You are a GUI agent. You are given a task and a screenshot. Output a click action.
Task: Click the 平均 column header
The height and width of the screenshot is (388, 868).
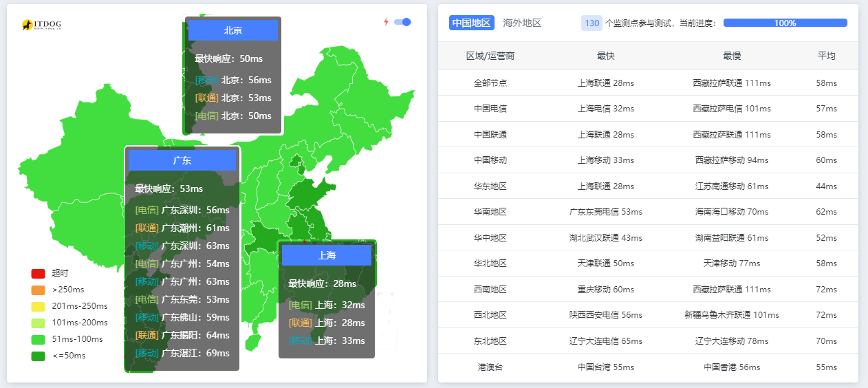tap(826, 56)
